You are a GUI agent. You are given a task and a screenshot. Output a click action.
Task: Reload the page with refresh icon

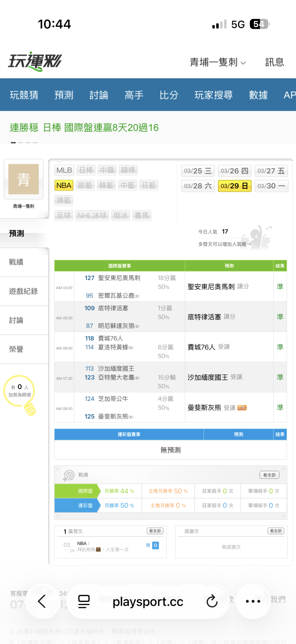click(x=212, y=601)
